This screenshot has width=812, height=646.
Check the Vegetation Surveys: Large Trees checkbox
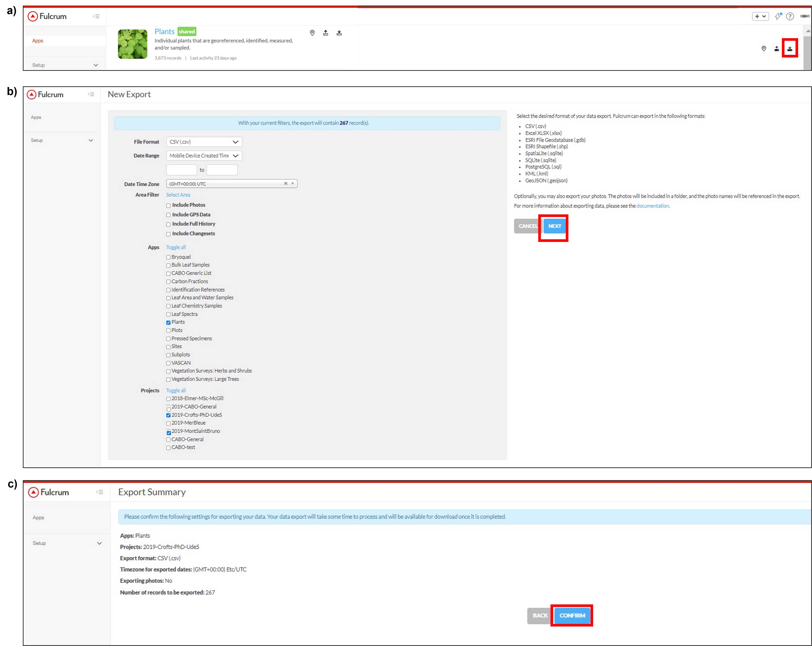(168, 380)
